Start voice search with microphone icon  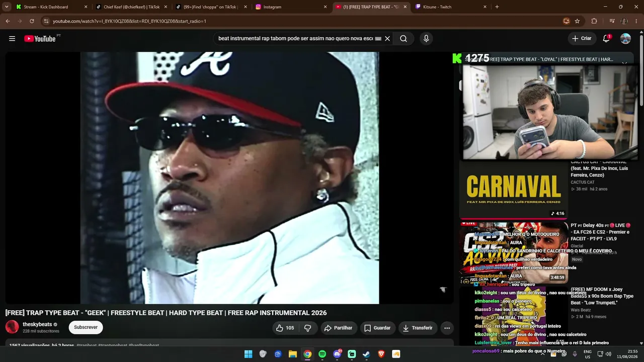tap(426, 39)
